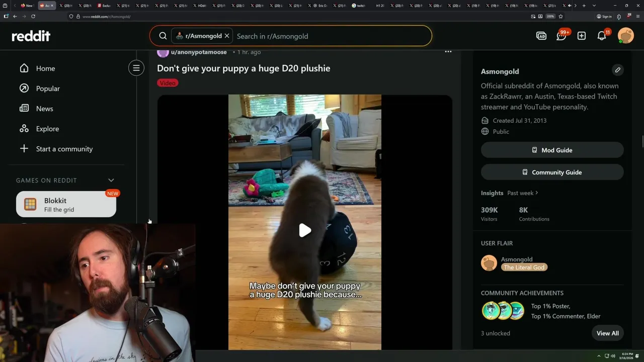Click Asmongold user flair avatar
The width and height of the screenshot is (644, 362).
pos(489,263)
